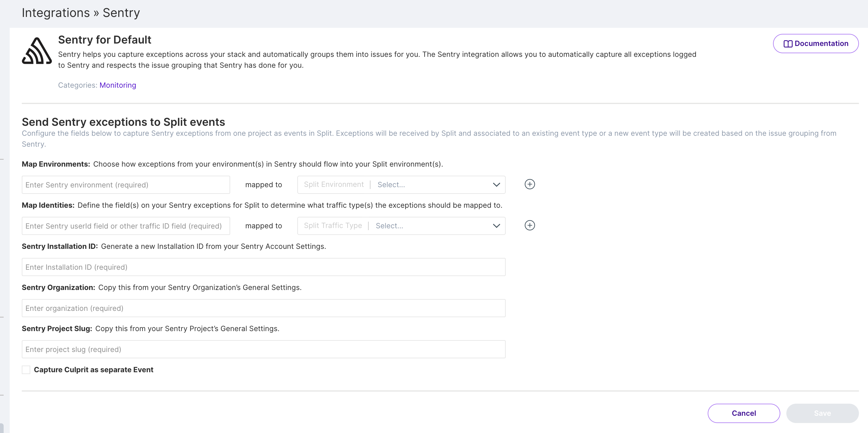
Task: Focus the organization input field
Action: 263,308
